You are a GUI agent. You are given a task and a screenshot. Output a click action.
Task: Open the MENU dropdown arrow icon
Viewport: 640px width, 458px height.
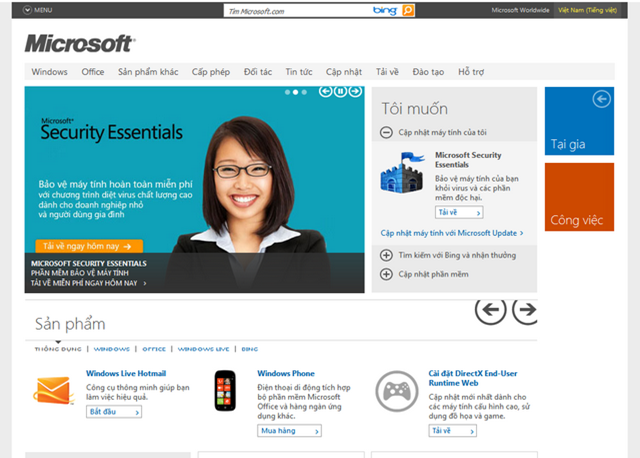[27, 10]
